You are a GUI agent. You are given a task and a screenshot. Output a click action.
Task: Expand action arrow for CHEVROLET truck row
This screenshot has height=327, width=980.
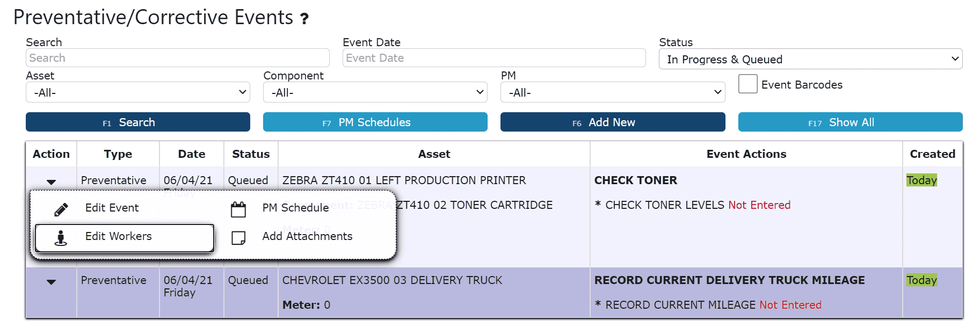pos(51,282)
